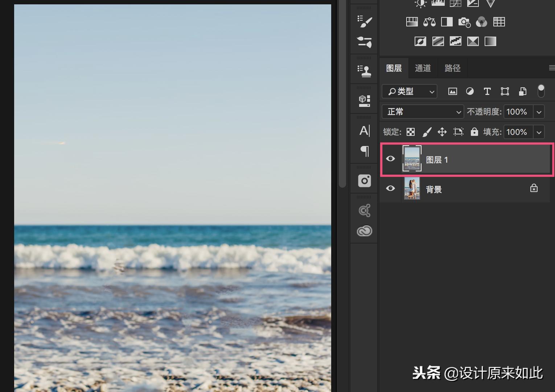Add a Selective Color adjustment layer

[x=473, y=41]
